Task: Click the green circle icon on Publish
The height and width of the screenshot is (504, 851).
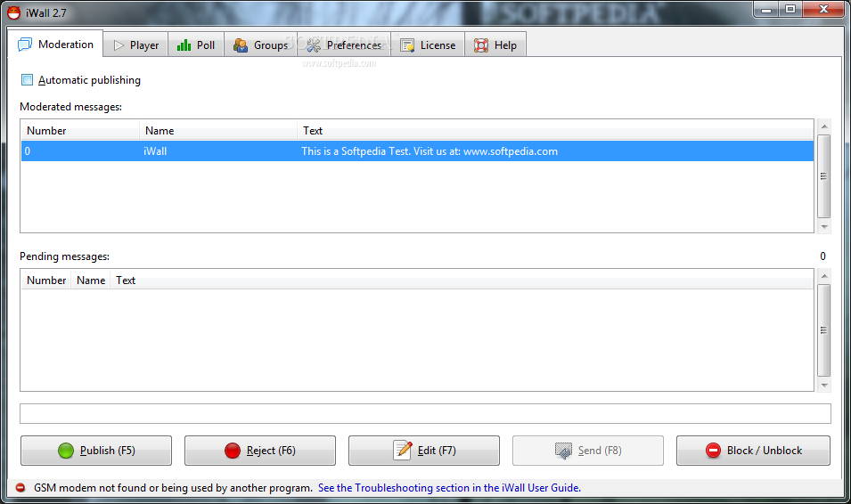Action: [x=66, y=451]
